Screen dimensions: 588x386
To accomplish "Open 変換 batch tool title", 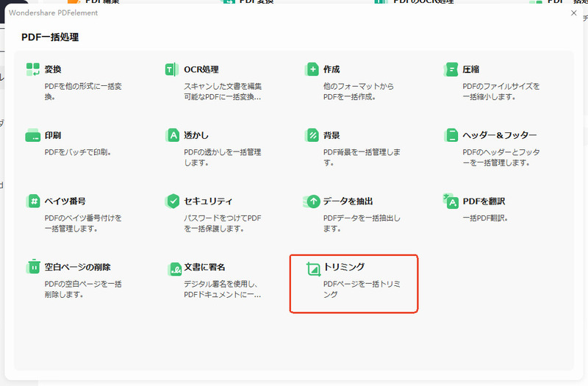I will tap(53, 69).
